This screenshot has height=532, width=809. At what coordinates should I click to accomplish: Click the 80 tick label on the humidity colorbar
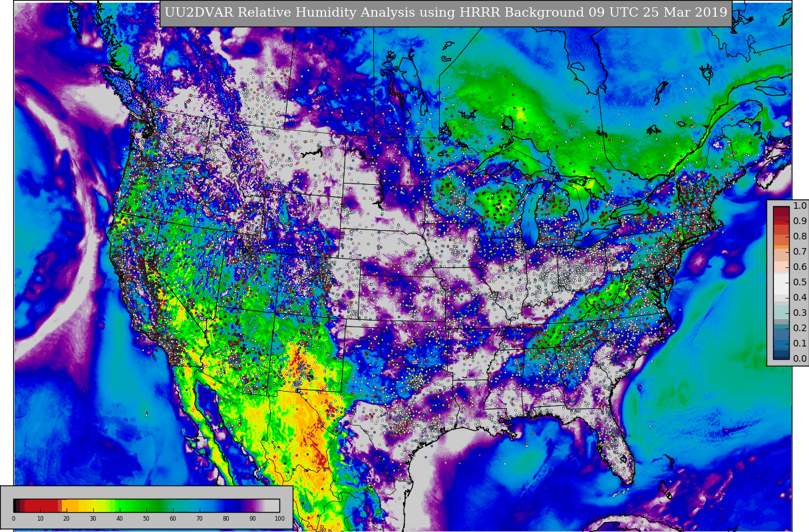[x=226, y=519]
